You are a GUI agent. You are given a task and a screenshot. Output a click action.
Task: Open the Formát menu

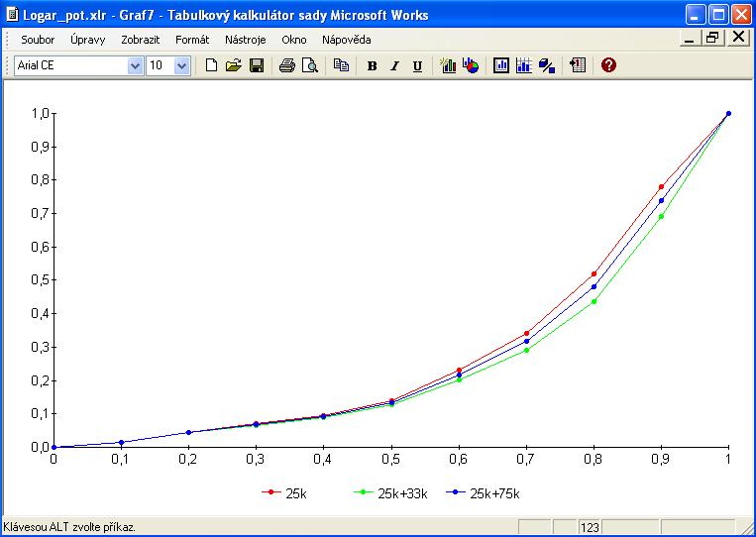[x=192, y=40]
